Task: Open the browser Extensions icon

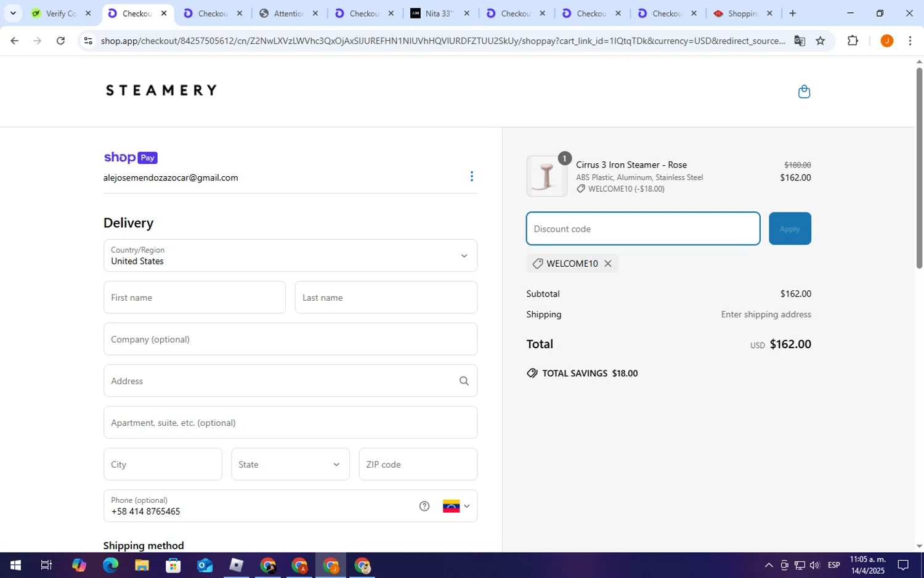Action: pos(853,41)
